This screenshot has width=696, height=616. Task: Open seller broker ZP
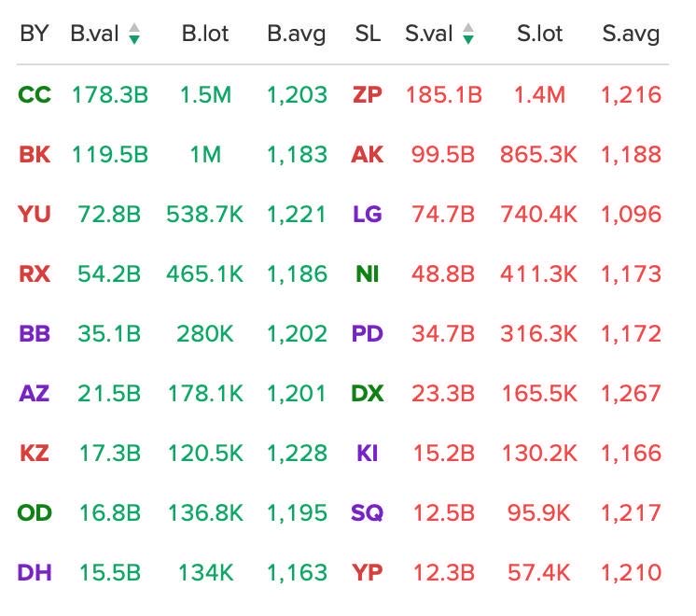368,94
